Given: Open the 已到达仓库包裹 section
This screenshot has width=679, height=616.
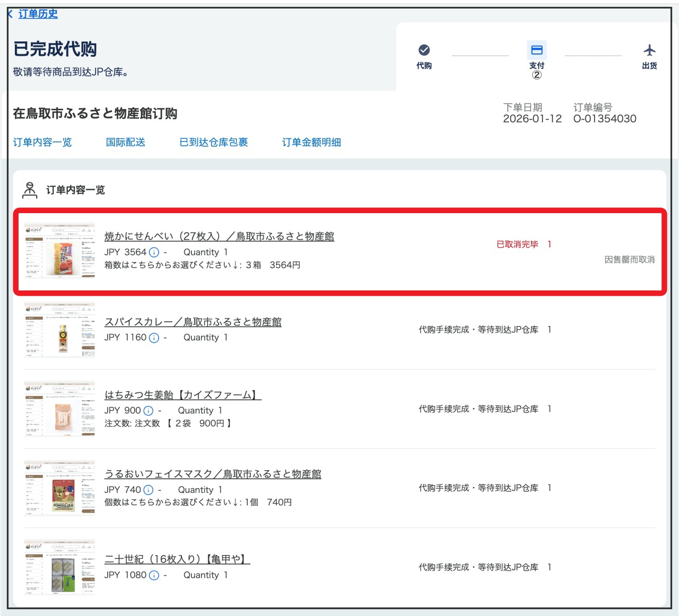Looking at the screenshot, I should point(214,142).
